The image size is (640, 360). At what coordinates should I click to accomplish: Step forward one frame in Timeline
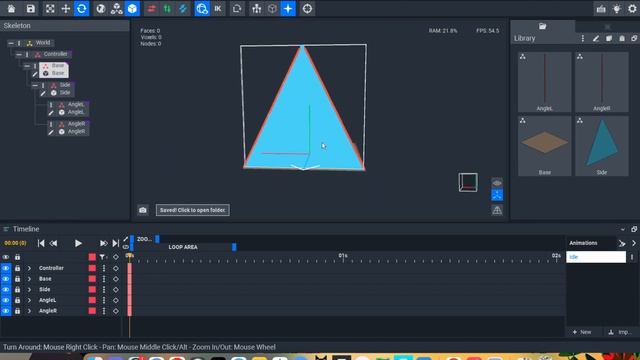tap(103, 243)
